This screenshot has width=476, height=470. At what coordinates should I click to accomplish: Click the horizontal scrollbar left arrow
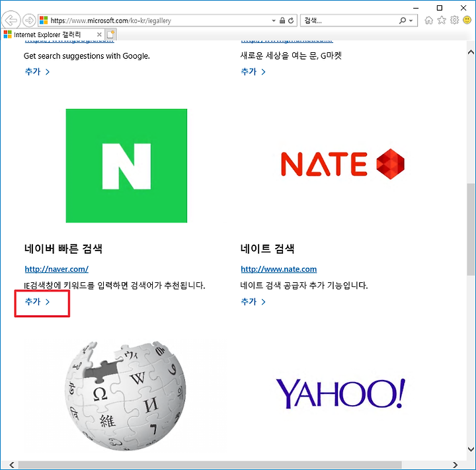[11, 465]
